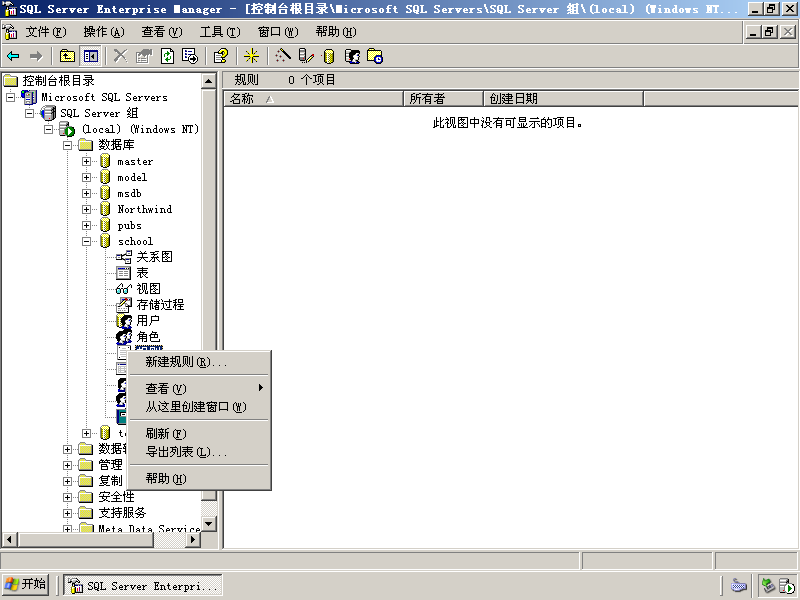Open the 操作(A) menu in menu bar
This screenshot has width=800, height=600.
104,32
